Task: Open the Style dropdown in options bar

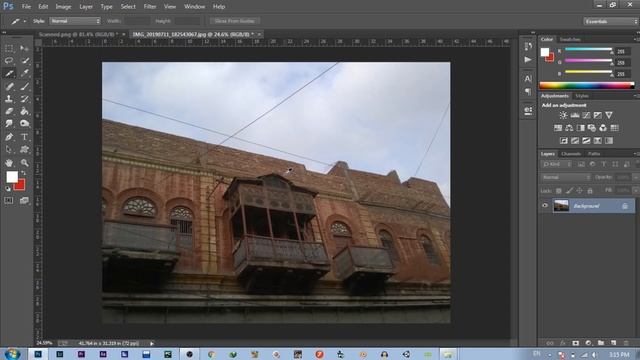Action: (x=75, y=21)
